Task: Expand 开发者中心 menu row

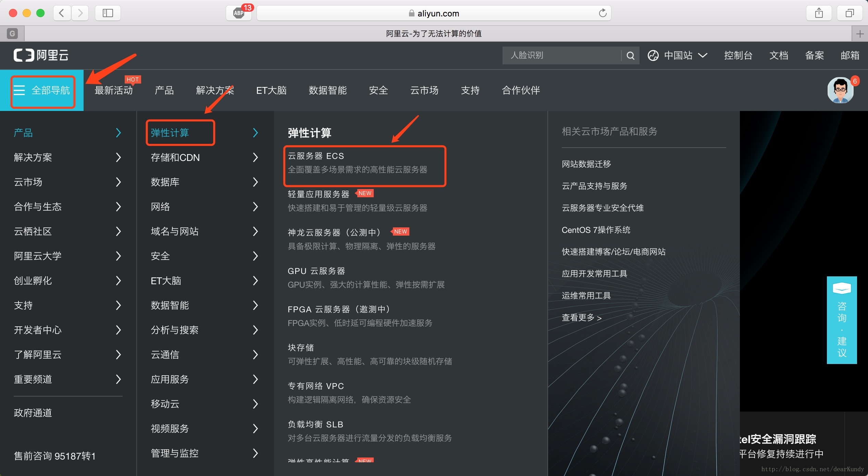Action: pyautogui.click(x=68, y=330)
